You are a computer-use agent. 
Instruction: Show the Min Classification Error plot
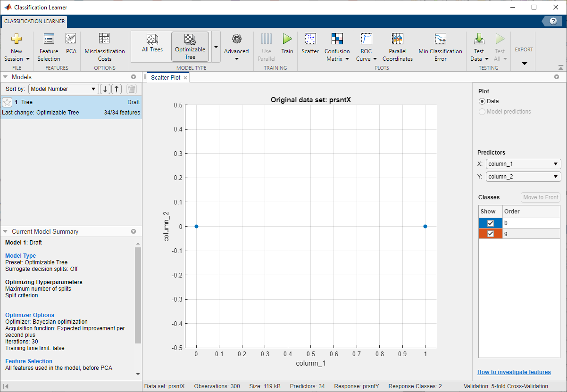click(x=441, y=48)
